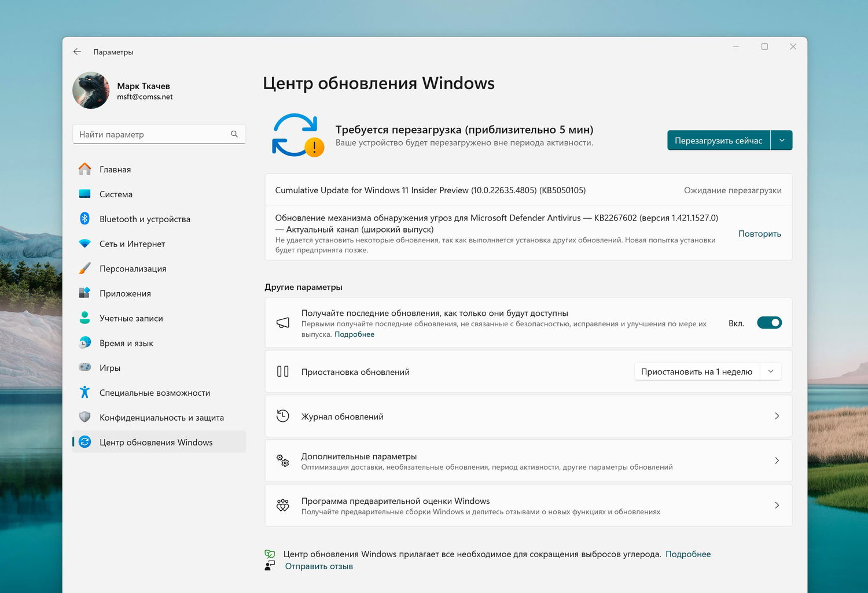Click the Bluetooth icon in sidebar

click(84, 218)
